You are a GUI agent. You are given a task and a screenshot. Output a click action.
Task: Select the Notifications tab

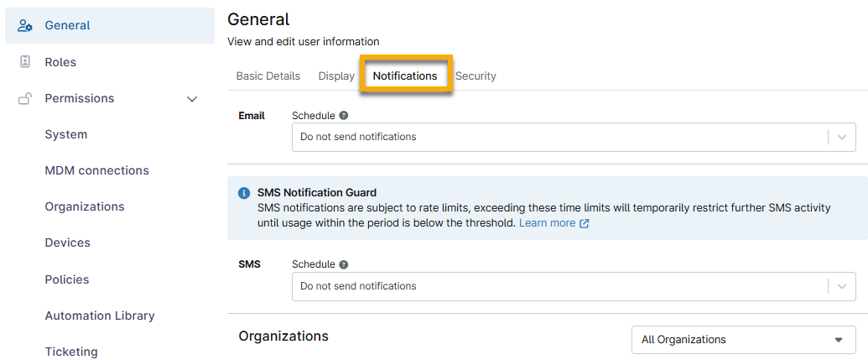click(405, 76)
